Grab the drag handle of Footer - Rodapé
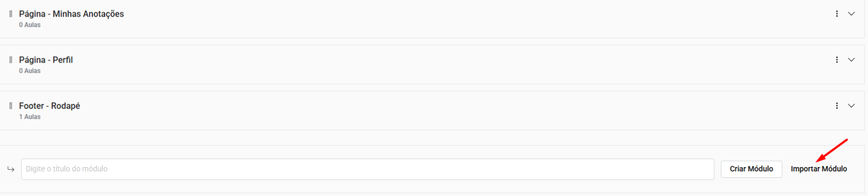The width and height of the screenshot is (868, 196). (11, 106)
